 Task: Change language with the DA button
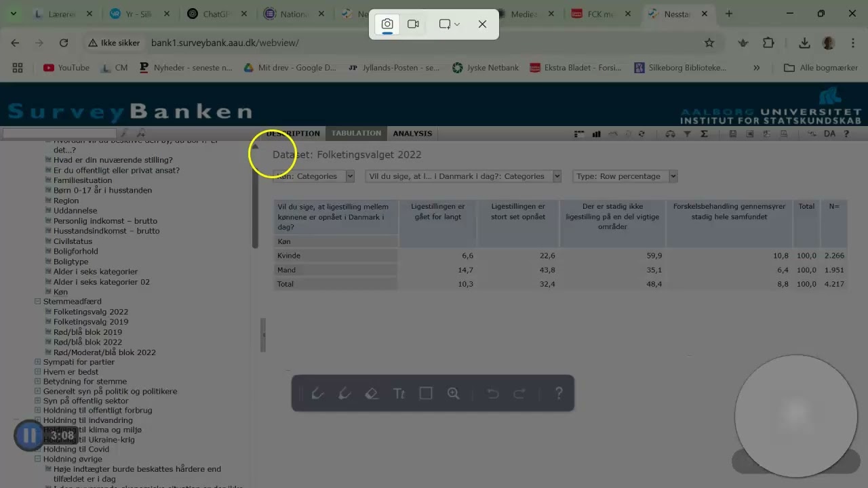pos(829,134)
